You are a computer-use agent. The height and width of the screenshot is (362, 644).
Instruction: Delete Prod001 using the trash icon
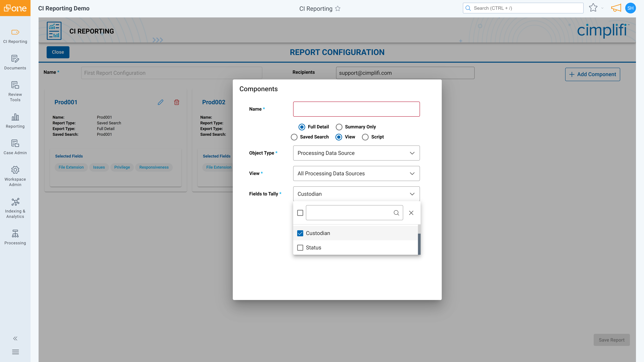coord(177,102)
